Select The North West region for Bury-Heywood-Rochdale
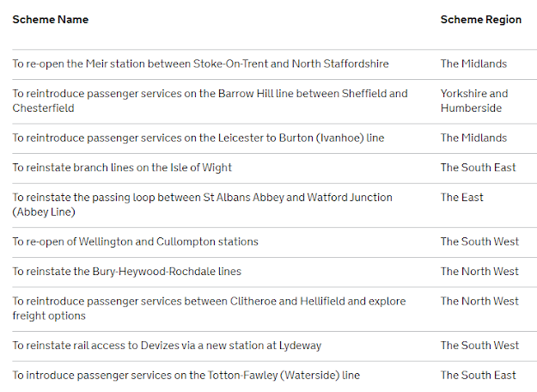 click(479, 272)
